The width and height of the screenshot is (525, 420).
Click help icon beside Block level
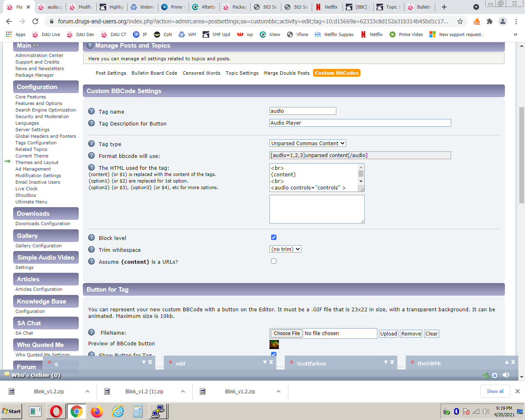point(91,237)
